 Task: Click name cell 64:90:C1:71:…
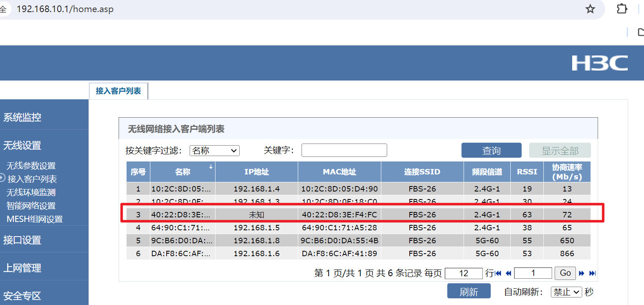[x=183, y=228]
